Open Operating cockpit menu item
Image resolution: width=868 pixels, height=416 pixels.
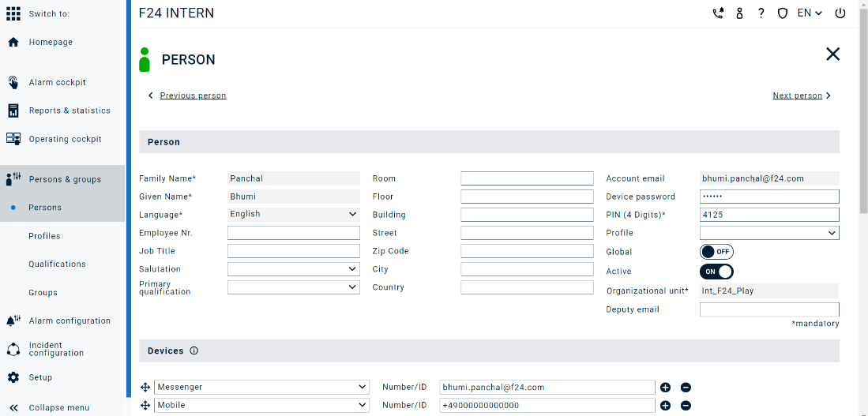tap(65, 139)
